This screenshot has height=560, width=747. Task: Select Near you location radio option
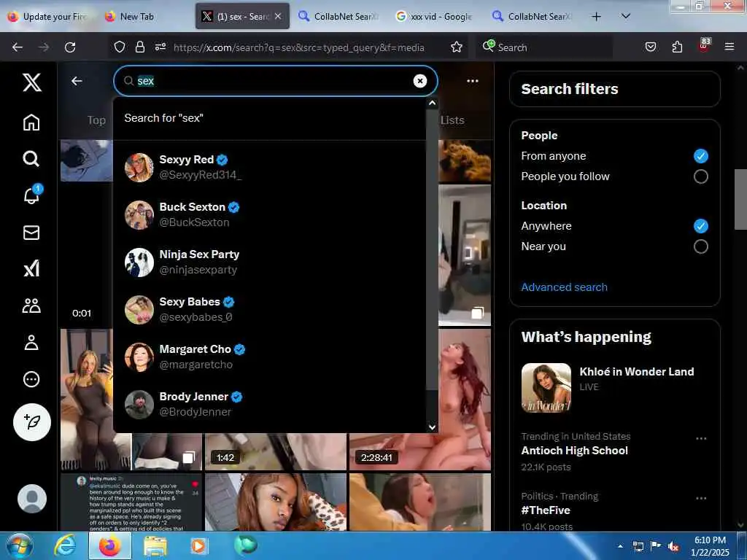pyautogui.click(x=700, y=246)
